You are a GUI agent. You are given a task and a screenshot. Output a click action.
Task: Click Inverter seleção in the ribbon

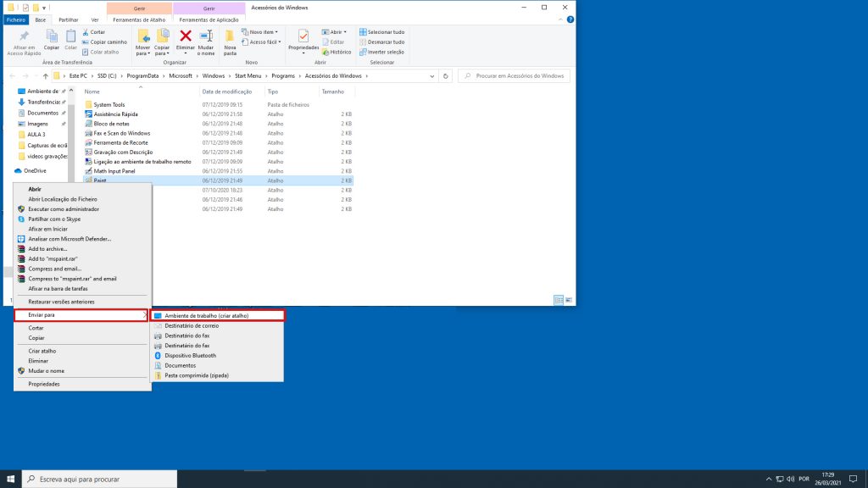click(x=382, y=52)
